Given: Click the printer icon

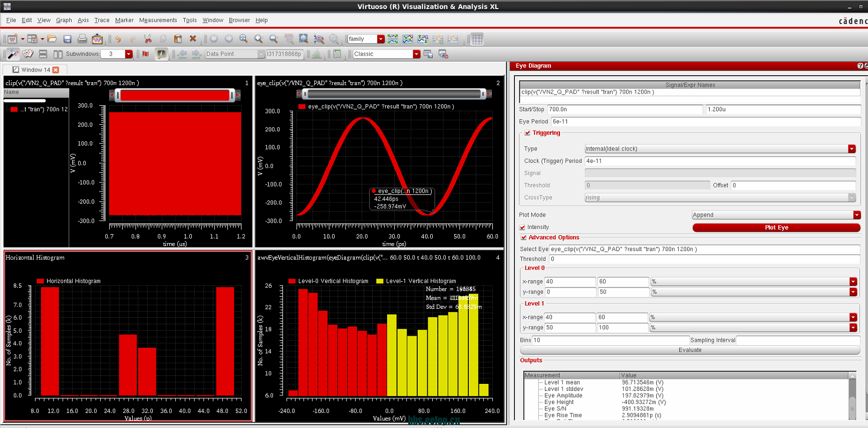Looking at the screenshot, I should coord(82,39).
